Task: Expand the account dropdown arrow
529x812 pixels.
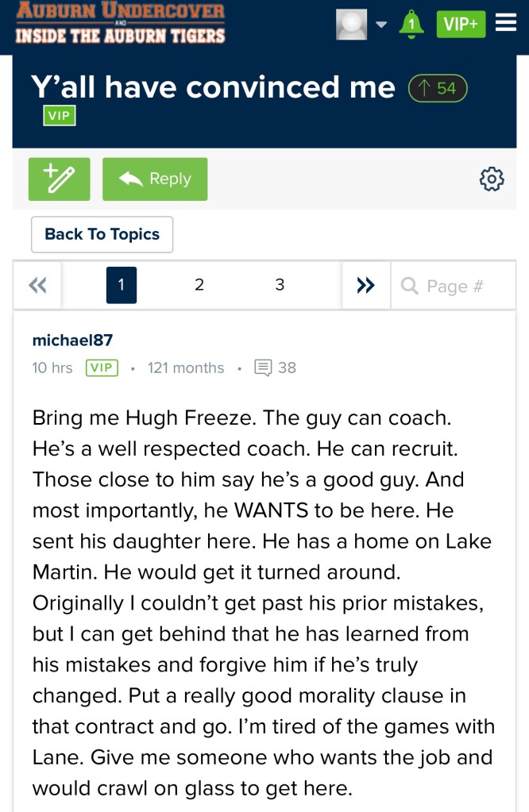Action: point(380,25)
